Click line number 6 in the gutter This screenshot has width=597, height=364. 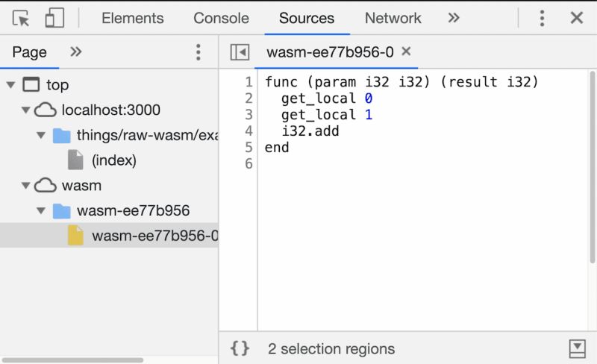pyautogui.click(x=249, y=163)
